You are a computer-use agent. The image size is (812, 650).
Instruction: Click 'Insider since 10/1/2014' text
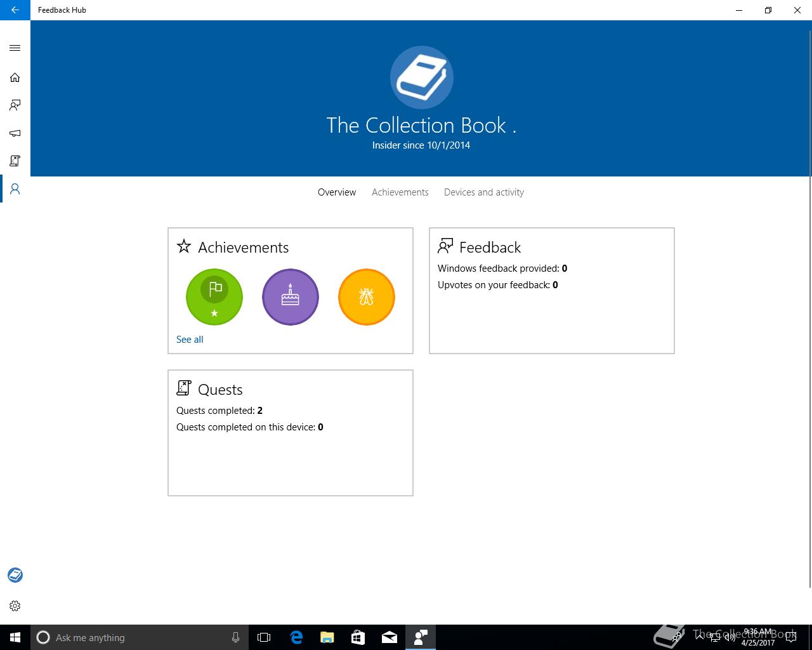pyautogui.click(x=421, y=145)
